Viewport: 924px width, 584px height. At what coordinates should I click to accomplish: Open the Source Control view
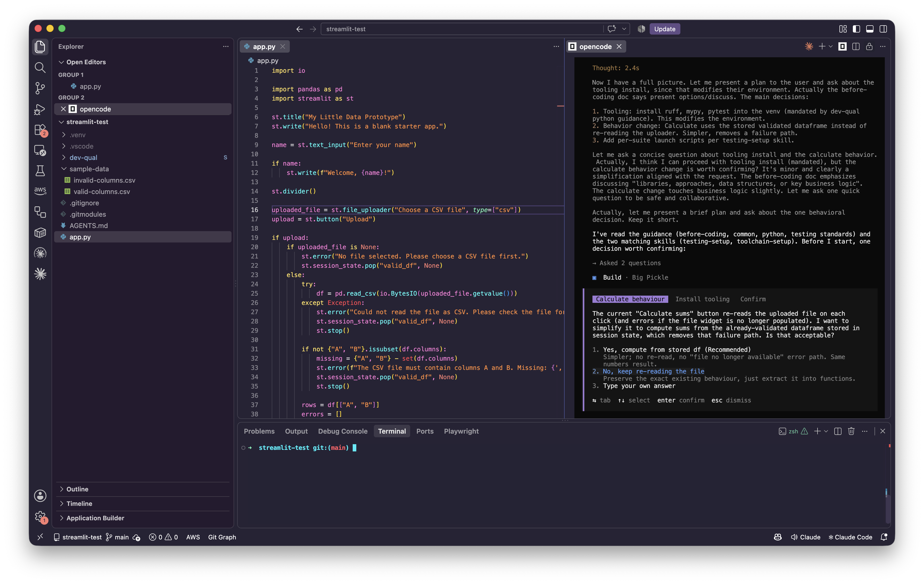pyautogui.click(x=40, y=88)
